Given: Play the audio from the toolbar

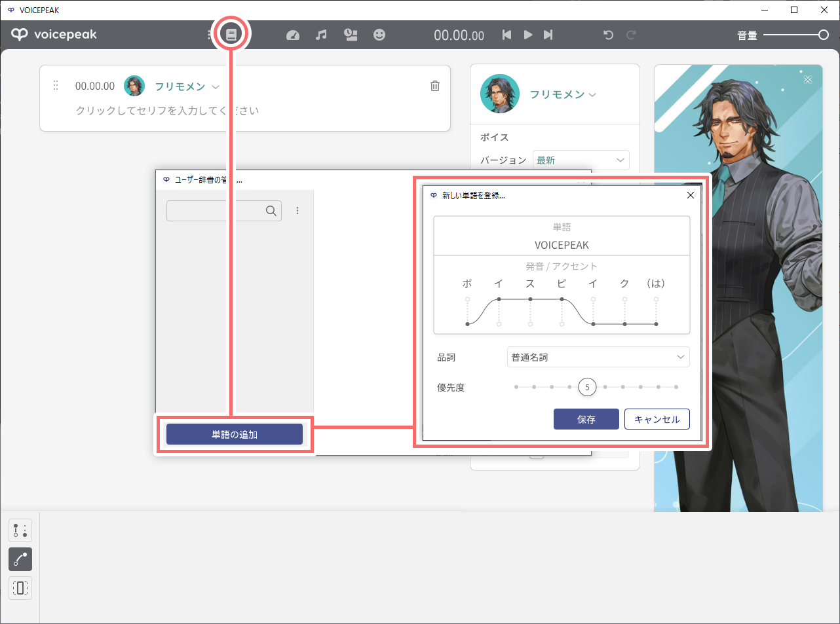Looking at the screenshot, I should pyautogui.click(x=527, y=35).
